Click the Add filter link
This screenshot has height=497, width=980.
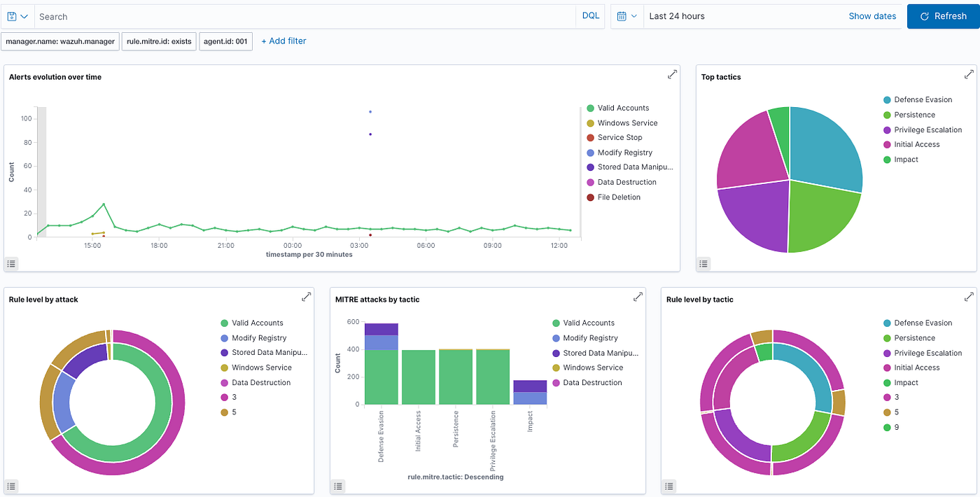pos(283,41)
